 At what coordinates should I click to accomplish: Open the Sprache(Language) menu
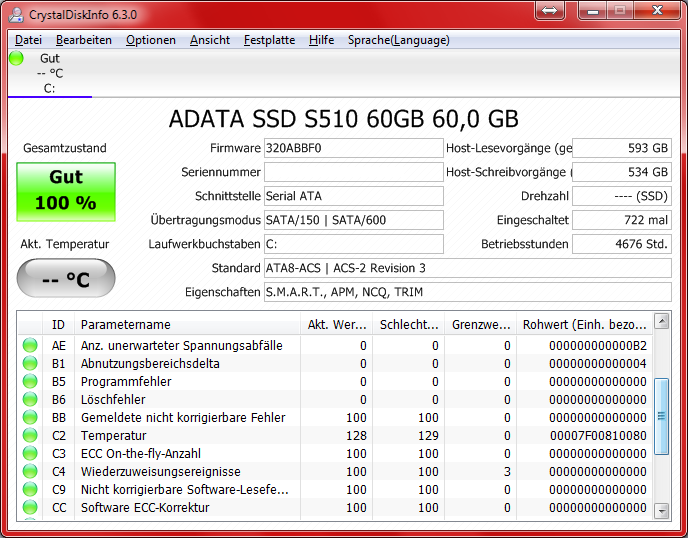(399, 40)
